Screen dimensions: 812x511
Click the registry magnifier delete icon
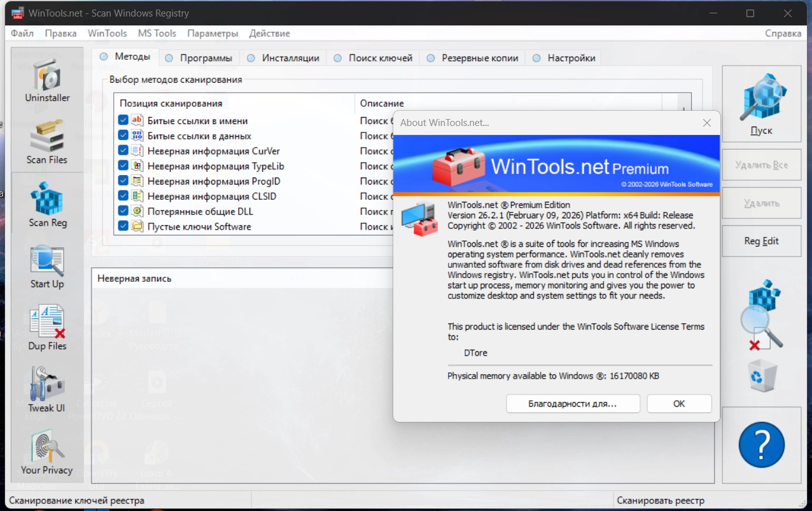[x=761, y=315]
